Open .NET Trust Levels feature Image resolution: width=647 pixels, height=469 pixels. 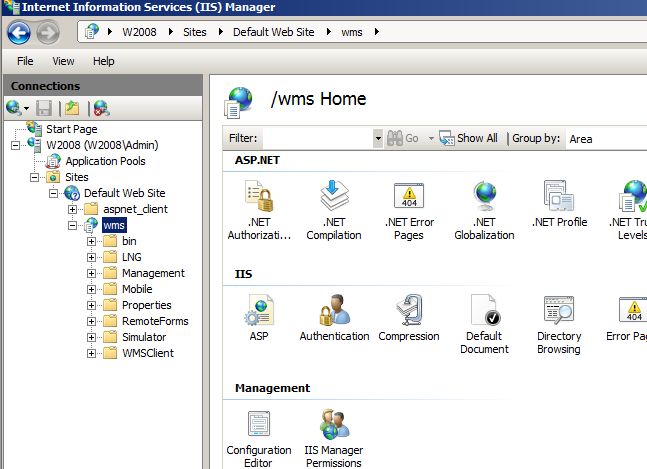click(630, 210)
